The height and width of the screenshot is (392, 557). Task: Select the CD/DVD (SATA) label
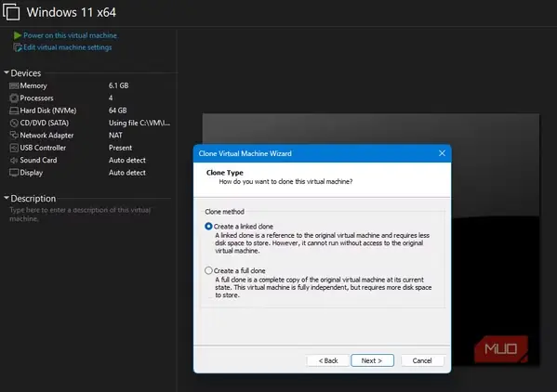45,124
